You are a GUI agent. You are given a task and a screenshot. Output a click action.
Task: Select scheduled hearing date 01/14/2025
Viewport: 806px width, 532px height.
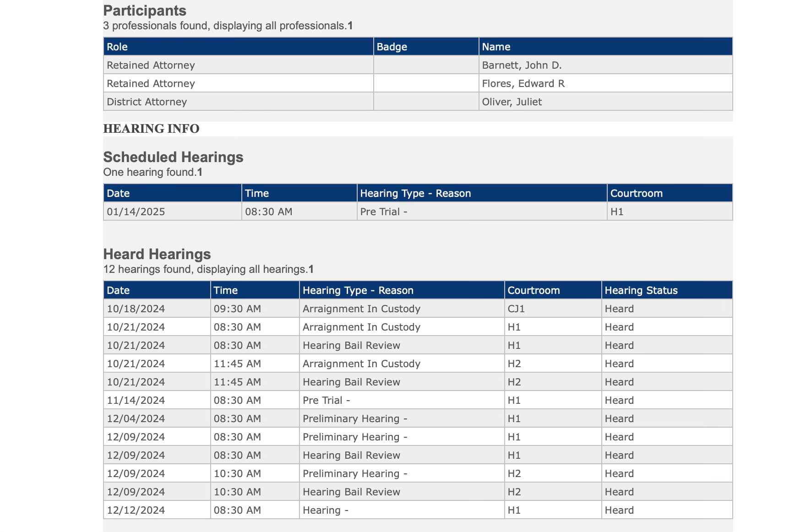click(136, 212)
